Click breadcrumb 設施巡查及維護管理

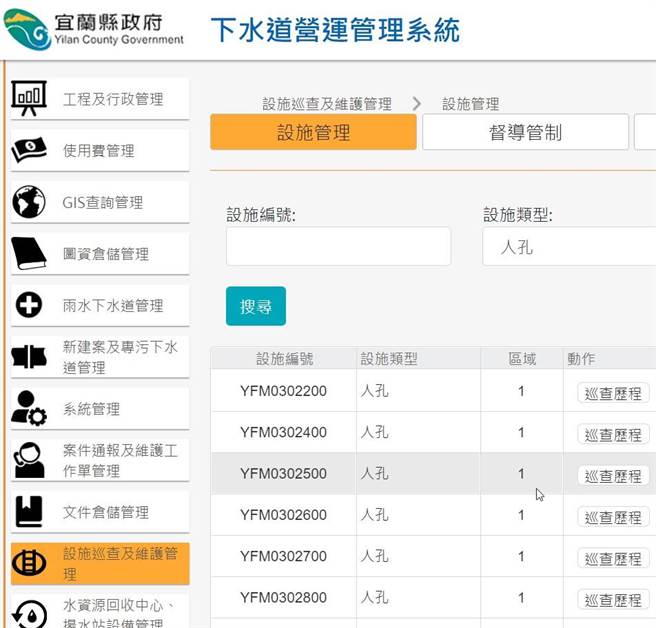pos(327,104)
